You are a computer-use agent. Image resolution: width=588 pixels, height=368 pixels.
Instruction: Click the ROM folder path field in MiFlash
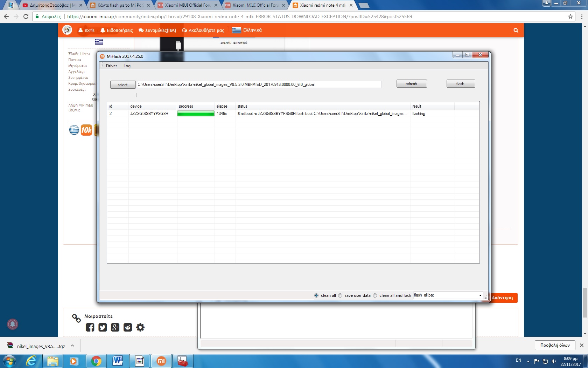(259, 84)
